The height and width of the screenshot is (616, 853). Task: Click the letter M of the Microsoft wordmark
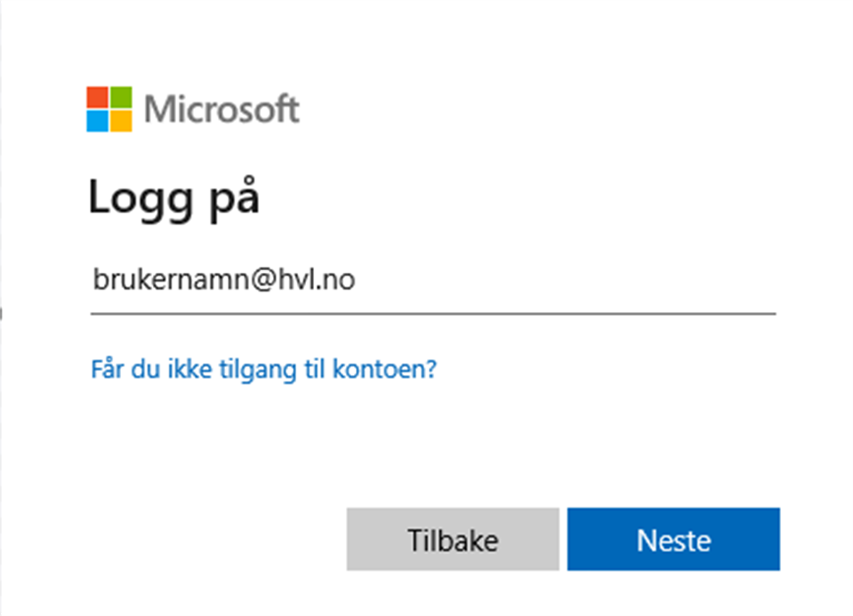click(159, 110)
